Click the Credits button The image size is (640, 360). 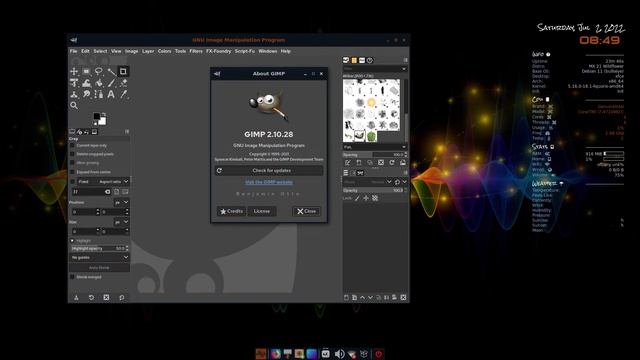coord(231,211)
